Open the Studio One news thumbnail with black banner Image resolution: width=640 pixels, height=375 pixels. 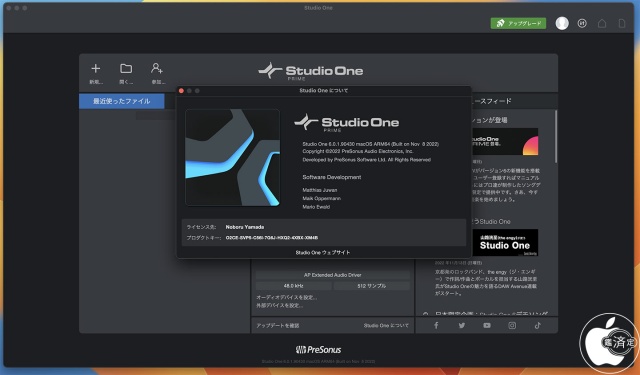click(505, 243)
